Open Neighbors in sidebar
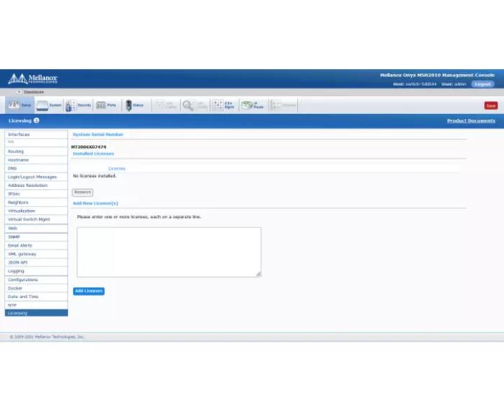Screen dimensions: 504x420 pos(36,202)
